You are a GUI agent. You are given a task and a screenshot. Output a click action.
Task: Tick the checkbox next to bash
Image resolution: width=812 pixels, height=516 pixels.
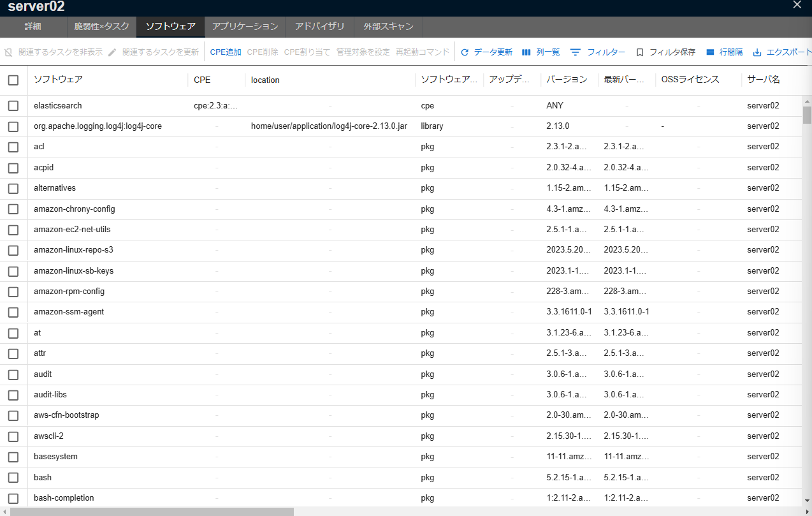(x=13, y=478)
